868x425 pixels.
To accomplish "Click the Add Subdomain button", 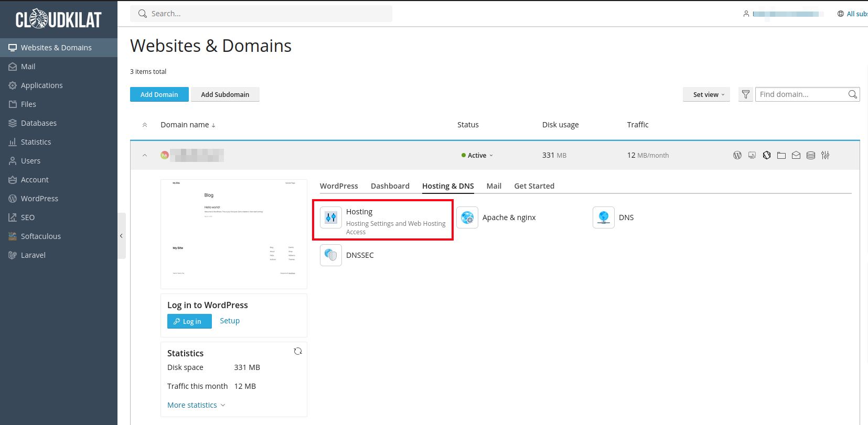I will click(x=225, y=94).
